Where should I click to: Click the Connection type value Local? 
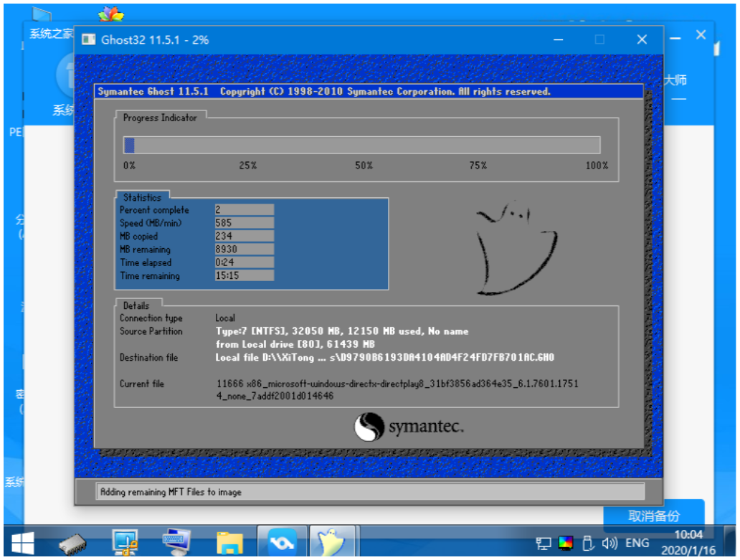click(225, 318)
